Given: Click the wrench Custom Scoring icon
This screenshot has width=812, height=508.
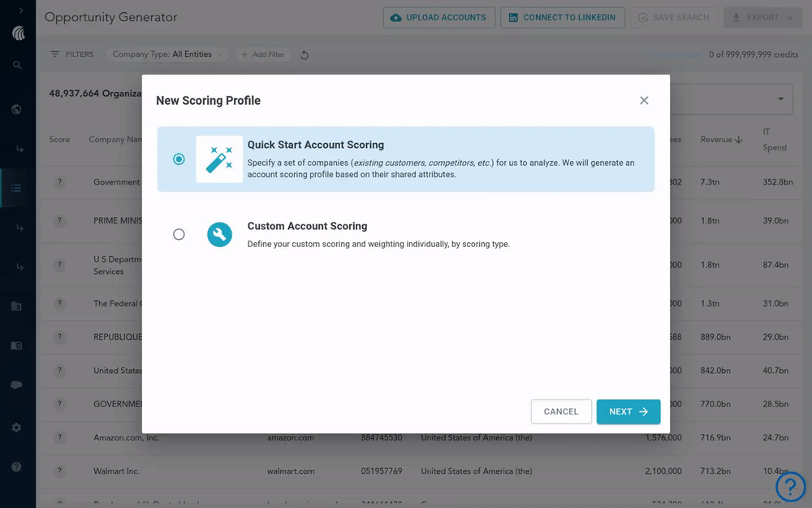Looking at the screenshot, I should 219,234.
